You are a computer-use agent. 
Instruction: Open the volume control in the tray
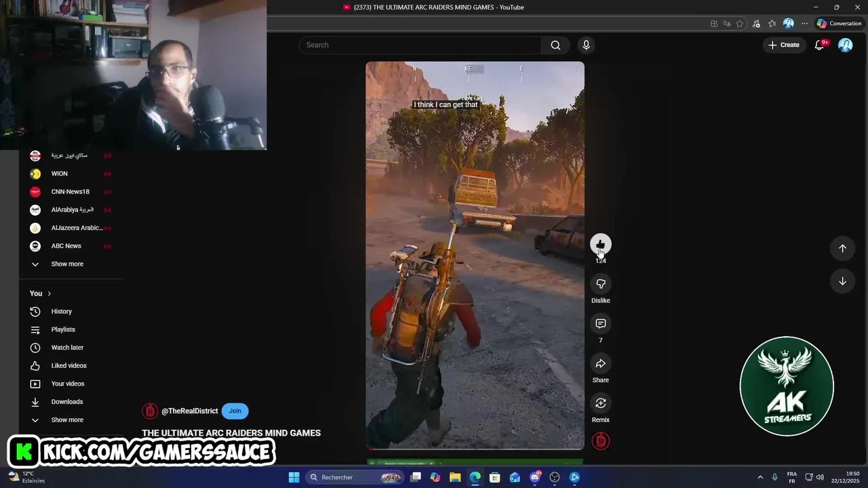(x=820, y=477)
